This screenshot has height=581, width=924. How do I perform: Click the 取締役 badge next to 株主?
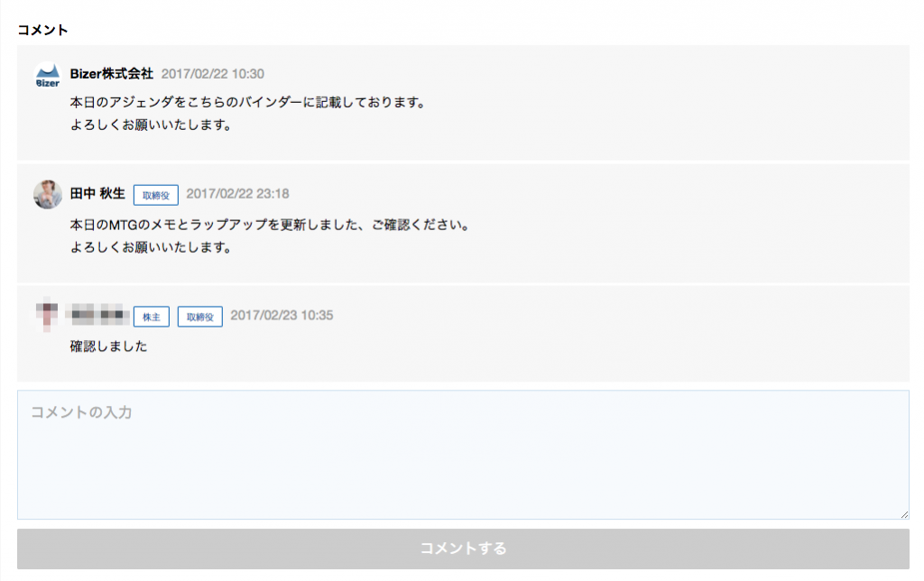pos(199,317)
